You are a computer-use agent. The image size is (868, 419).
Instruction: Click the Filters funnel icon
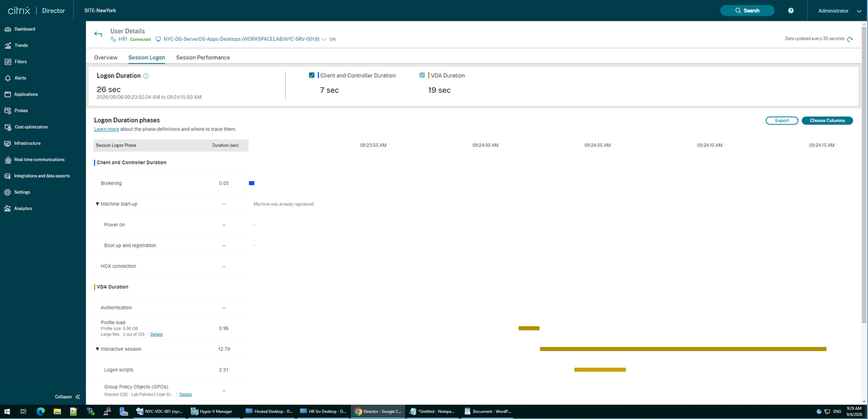(7, 61)
